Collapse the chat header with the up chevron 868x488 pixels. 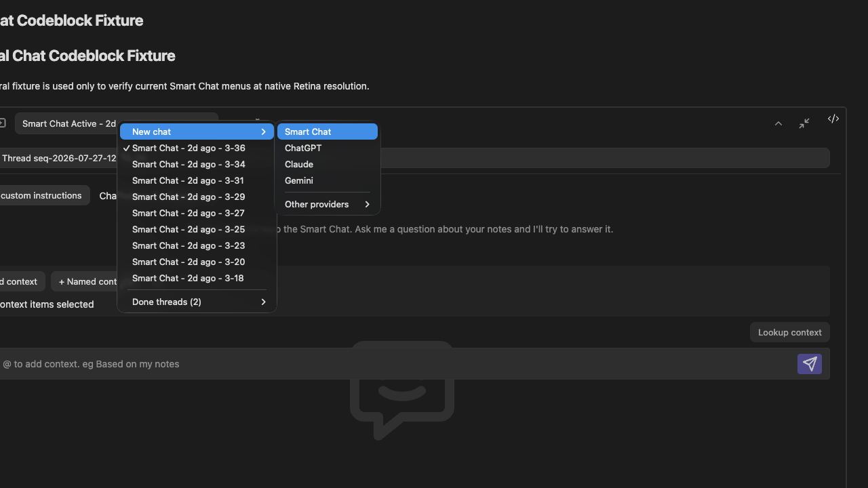[778, 123]
